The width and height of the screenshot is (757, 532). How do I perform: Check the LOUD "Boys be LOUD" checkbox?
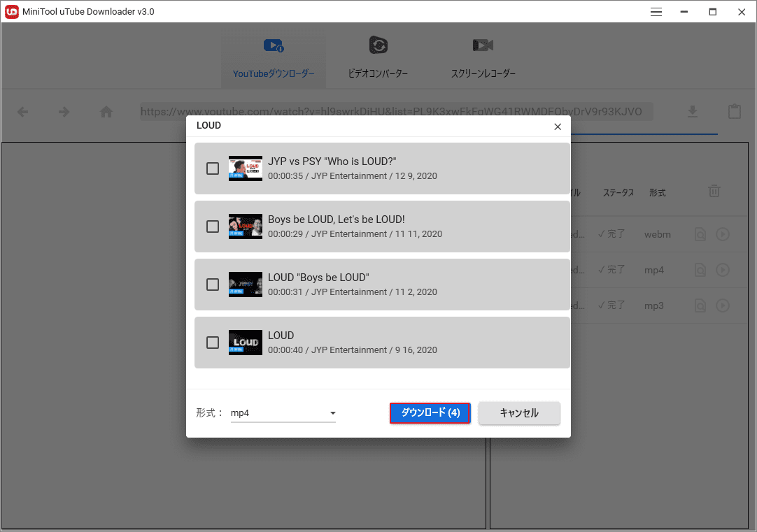click(x=213, y=284)
